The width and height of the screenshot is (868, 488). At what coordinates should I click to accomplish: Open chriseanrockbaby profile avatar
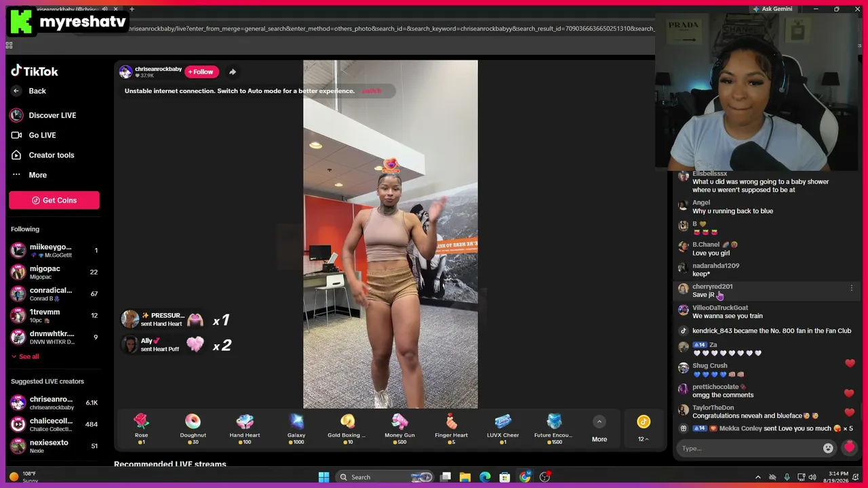pos(125,72)
